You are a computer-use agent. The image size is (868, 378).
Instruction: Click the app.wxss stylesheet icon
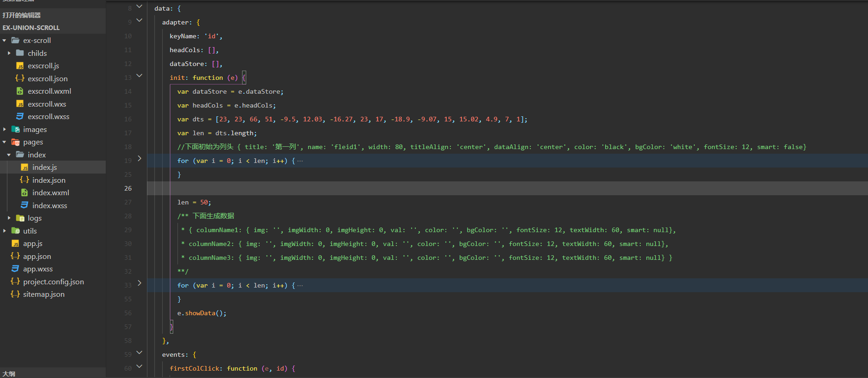15,269
